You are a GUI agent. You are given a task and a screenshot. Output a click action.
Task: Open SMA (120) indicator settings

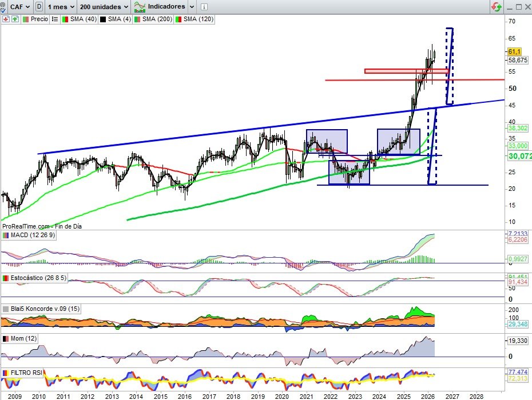(198, 19)
